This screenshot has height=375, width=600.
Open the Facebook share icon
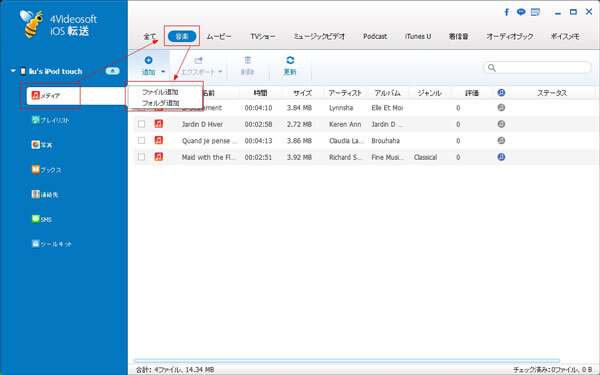tap(507, 12)
